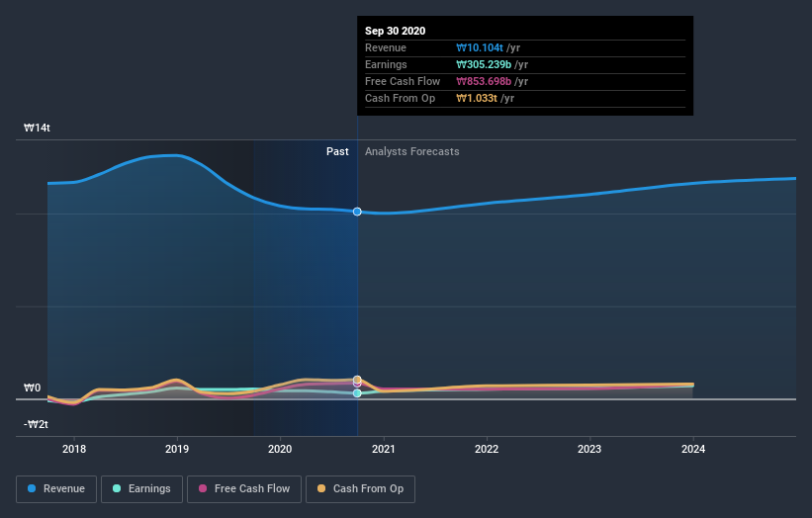Select the 2021 x-axis label
Image resolution: width=812 pixels, height=518 pixels.
(x=383, y=449)
